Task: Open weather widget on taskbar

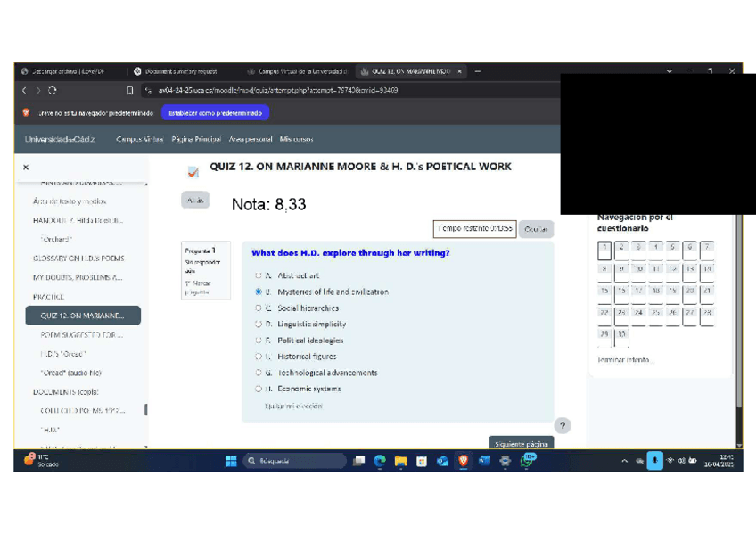Action: (42, 461)
